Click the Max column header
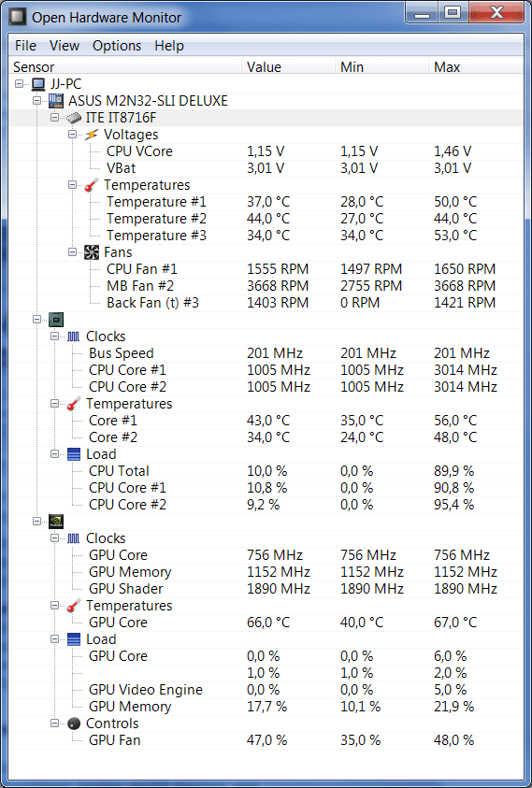Viewport: 532px width, 788px height. [x=475, y=67]
